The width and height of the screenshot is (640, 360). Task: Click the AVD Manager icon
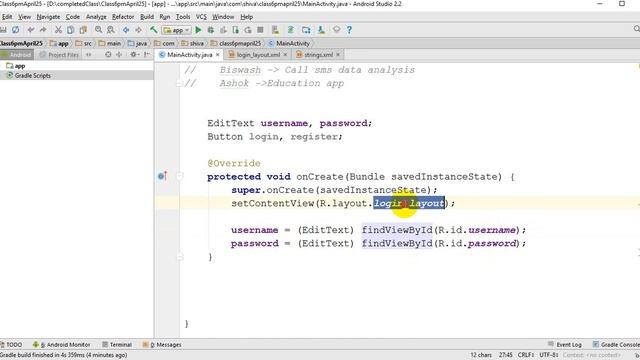tap(276, 30)
